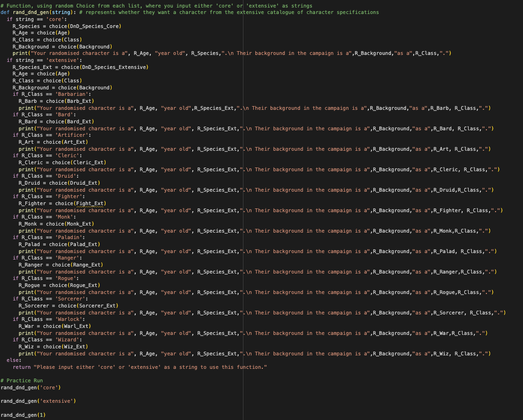Click the 'Paladin' string literal
This screenshot has width=523, height=420.
[68, 237]
